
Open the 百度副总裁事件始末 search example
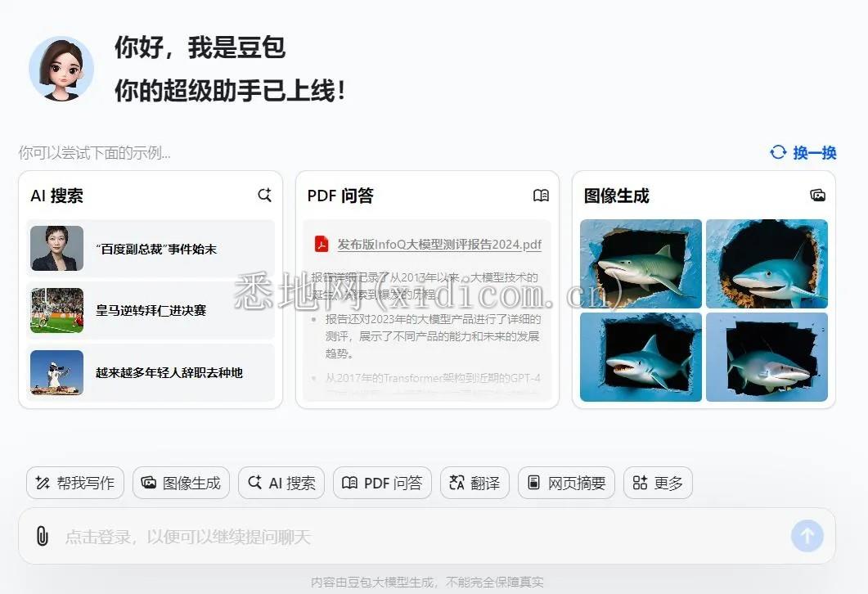point(150,248)
